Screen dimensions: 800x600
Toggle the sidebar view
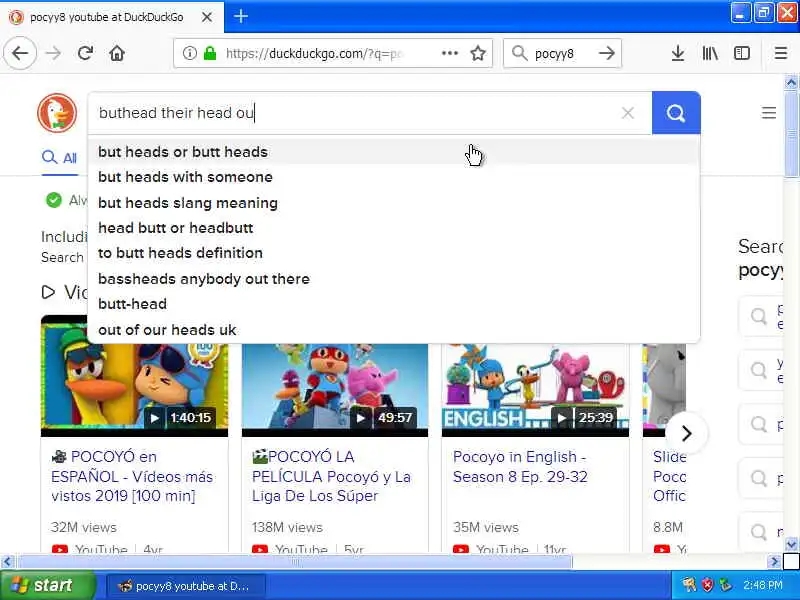[x=741, y=53]
